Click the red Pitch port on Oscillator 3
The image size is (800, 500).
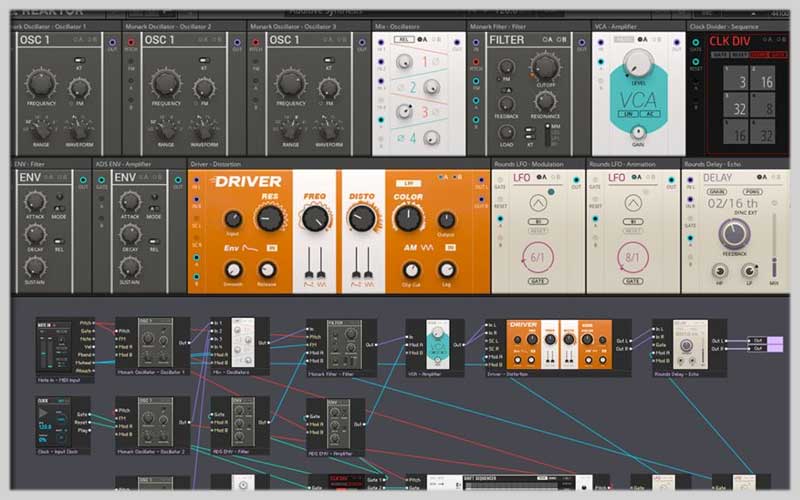tap(256, 42)
